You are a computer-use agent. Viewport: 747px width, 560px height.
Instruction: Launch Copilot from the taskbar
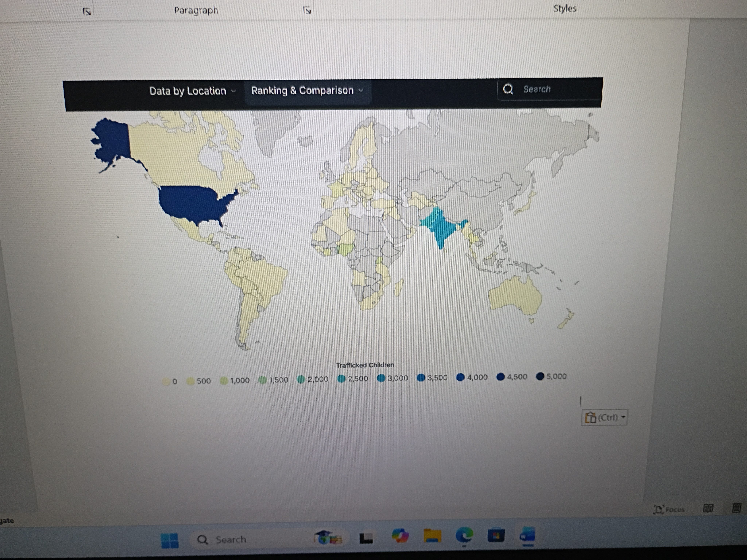(x=400, y=536)
